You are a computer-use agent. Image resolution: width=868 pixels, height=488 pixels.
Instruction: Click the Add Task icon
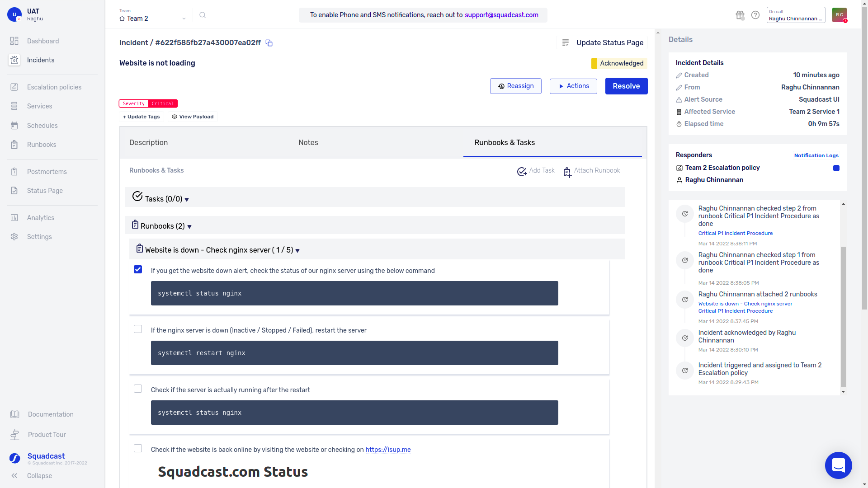pos(522,172)
